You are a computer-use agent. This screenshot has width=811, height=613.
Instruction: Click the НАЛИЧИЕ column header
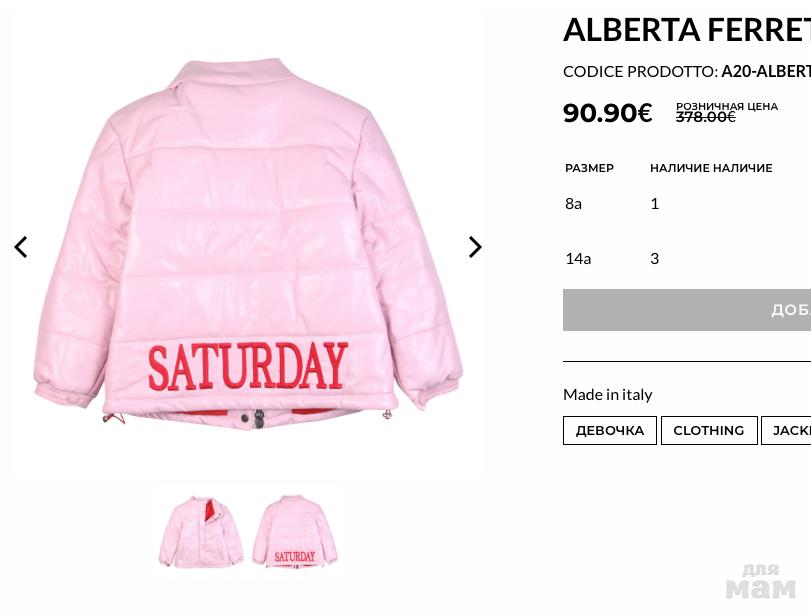[x=711, y=168]
